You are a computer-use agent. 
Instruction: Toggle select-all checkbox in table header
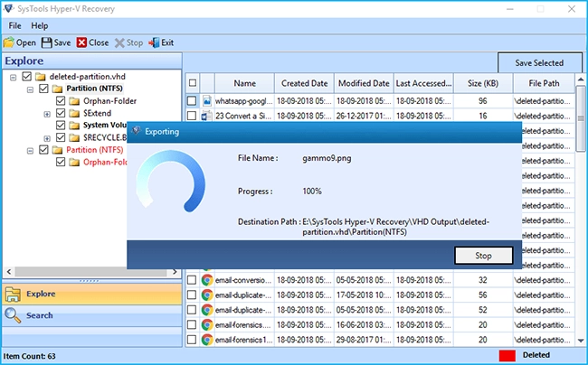pos(193,83)
